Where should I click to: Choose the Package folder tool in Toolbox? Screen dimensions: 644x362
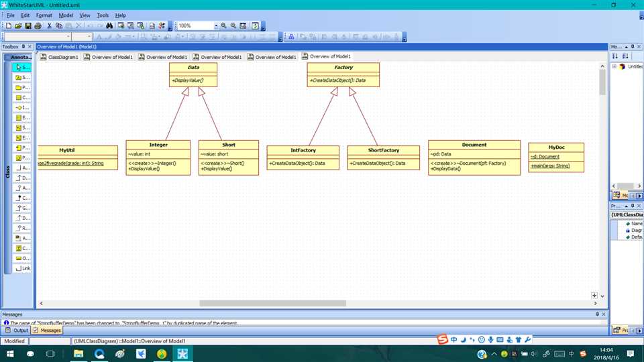click(x=22, y=87)
